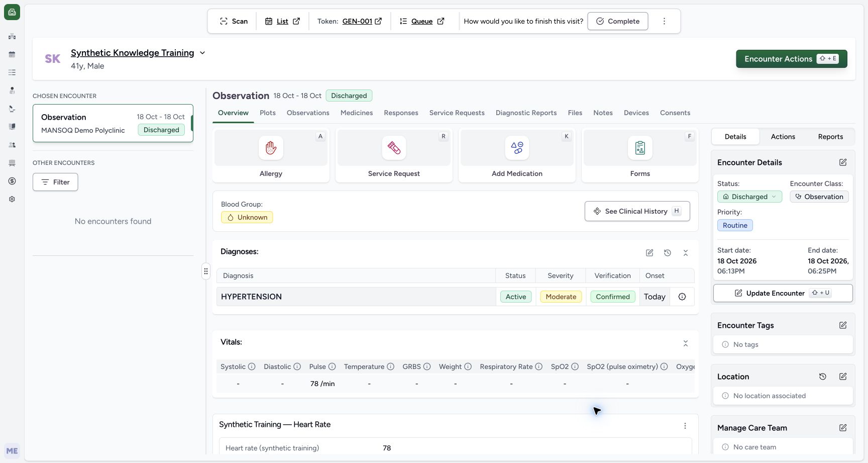The height and width of the screenshot is (463, 868).
Task: Click the Routine priority badge
Action: [735, 225]
